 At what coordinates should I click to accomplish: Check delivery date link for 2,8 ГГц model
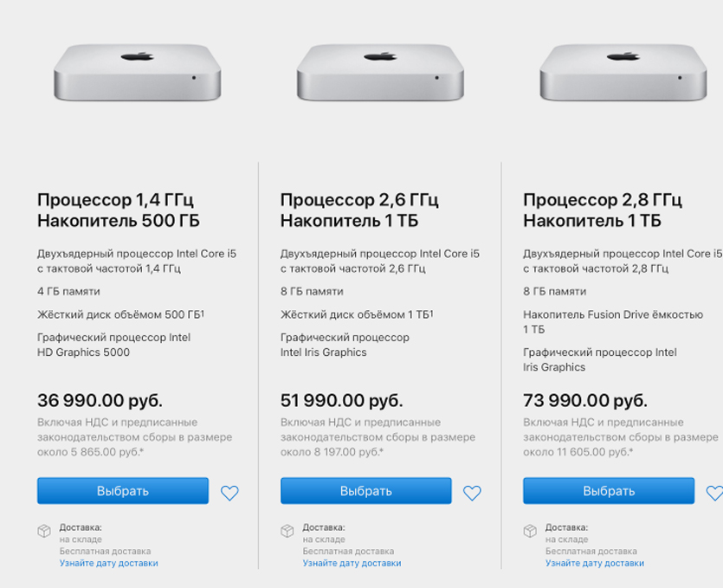(595, 563)
